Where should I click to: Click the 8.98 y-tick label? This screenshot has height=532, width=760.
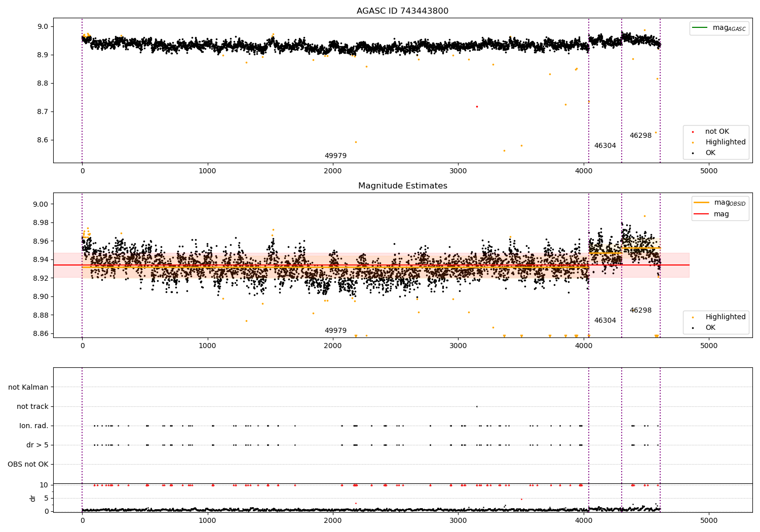41,223
